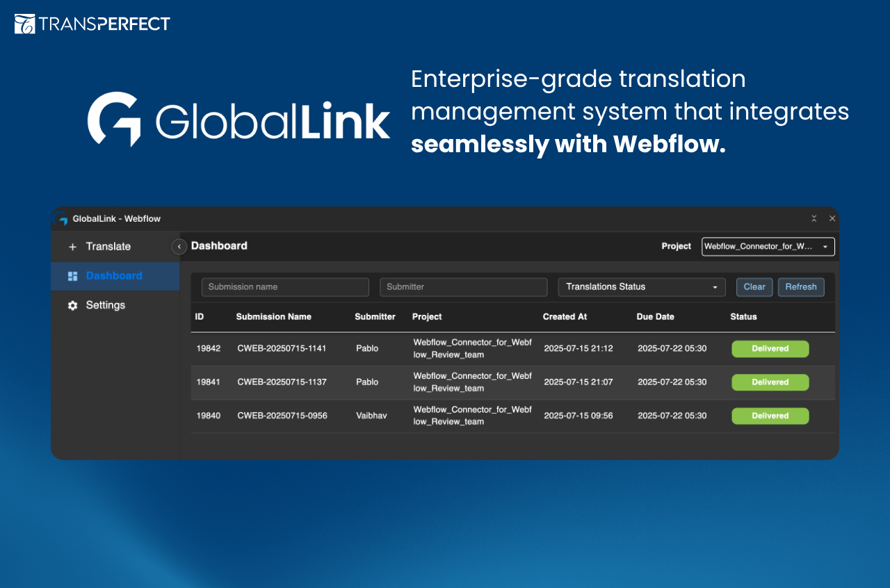Open Settings in the sidebar
The height and width of the screenshot is (588, 890).
pos(106,305)
